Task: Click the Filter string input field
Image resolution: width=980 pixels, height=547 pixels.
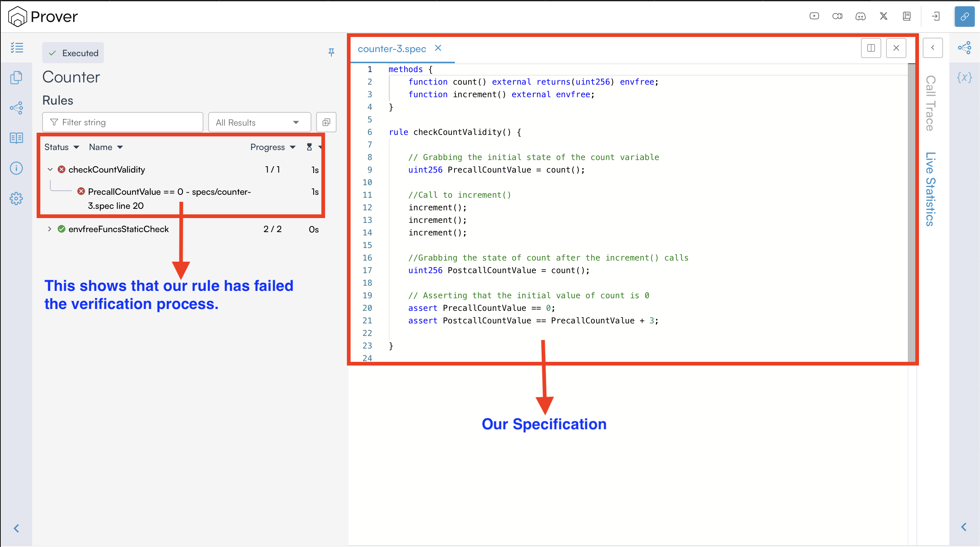Action: coord(122,122)
